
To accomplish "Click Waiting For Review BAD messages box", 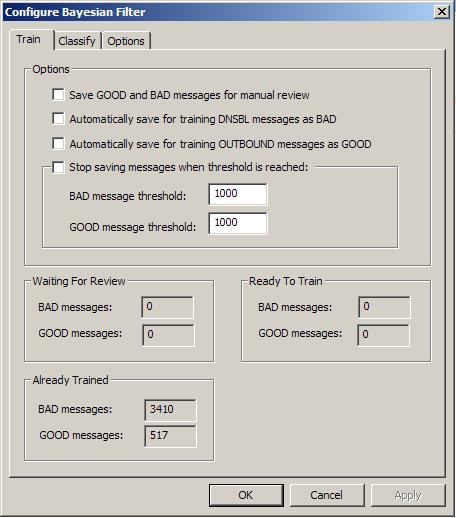I will coord(167,307).
